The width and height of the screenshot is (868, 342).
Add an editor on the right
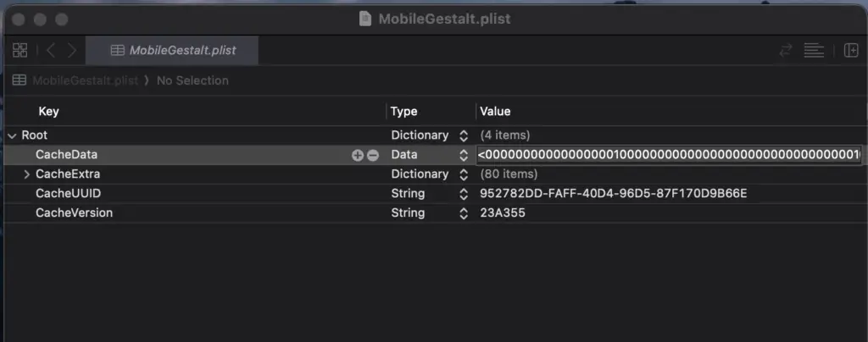tap(851, 50)
